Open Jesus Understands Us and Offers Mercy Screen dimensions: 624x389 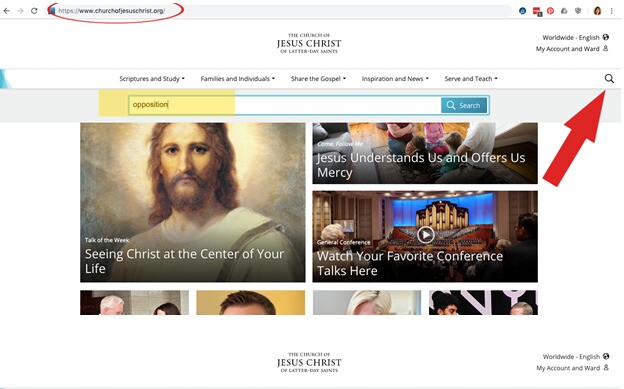click(425, 153)
